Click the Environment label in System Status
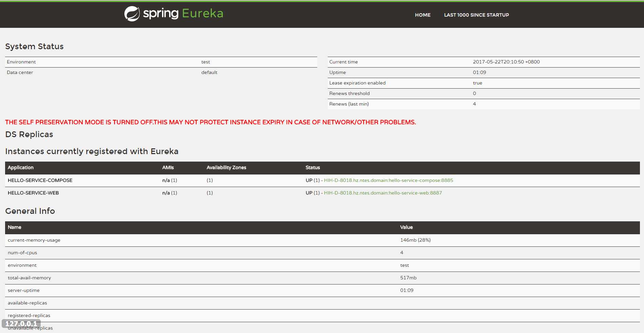This screenshot has height=333, width=644. click(21, 62)
